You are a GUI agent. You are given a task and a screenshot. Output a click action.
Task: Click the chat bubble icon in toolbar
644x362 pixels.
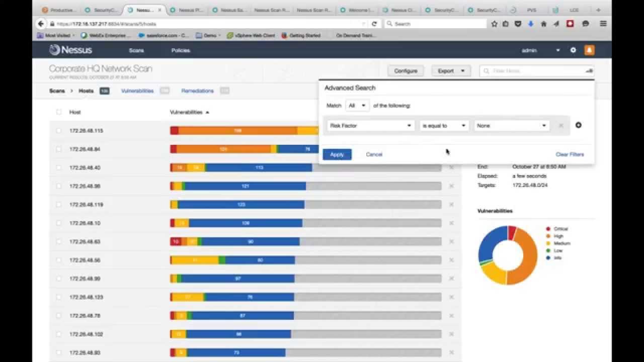tap(586, 24)
